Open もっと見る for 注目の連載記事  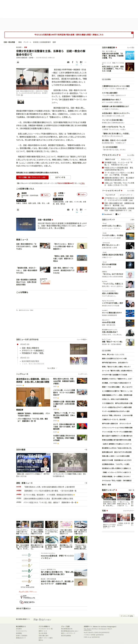(x=130, y=48)
